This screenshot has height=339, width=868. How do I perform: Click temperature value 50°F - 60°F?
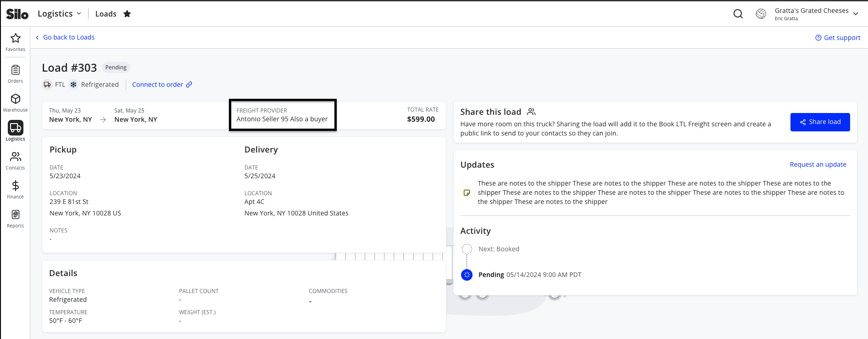(66, 321)
